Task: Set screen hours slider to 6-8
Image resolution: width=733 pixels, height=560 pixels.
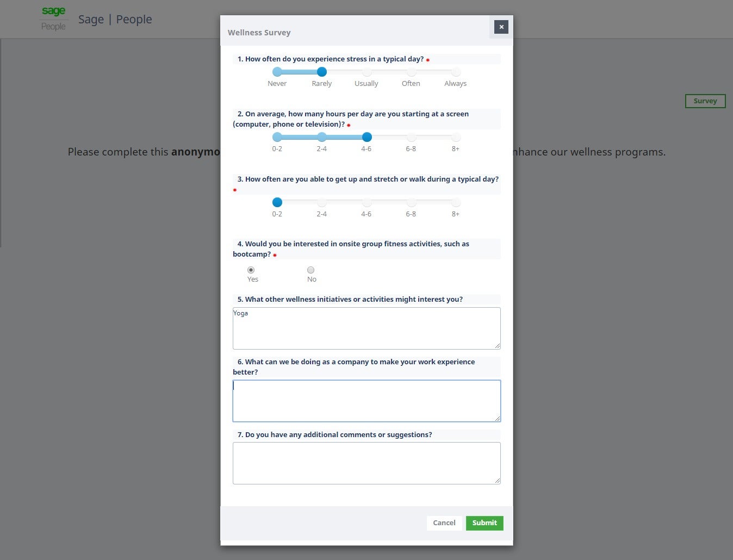Action: tap(411, 138)
